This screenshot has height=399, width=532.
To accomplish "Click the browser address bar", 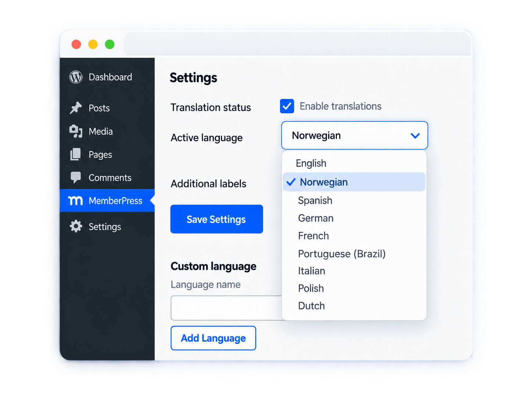I will pos(297,44).
